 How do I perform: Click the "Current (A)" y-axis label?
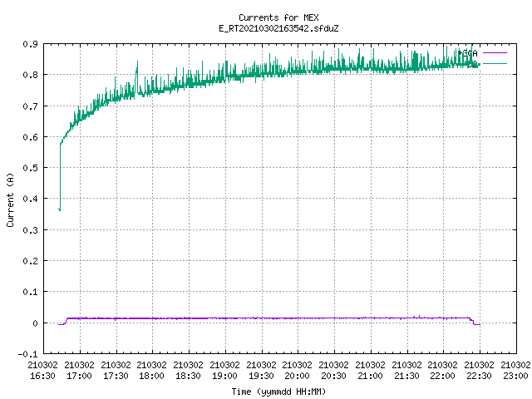11,199
